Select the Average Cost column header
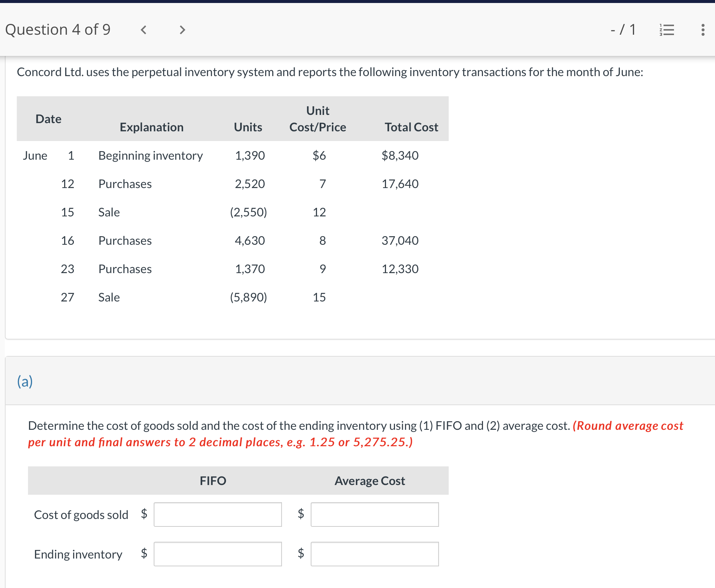Screen dimensions: 715x588 coord(369,481)
